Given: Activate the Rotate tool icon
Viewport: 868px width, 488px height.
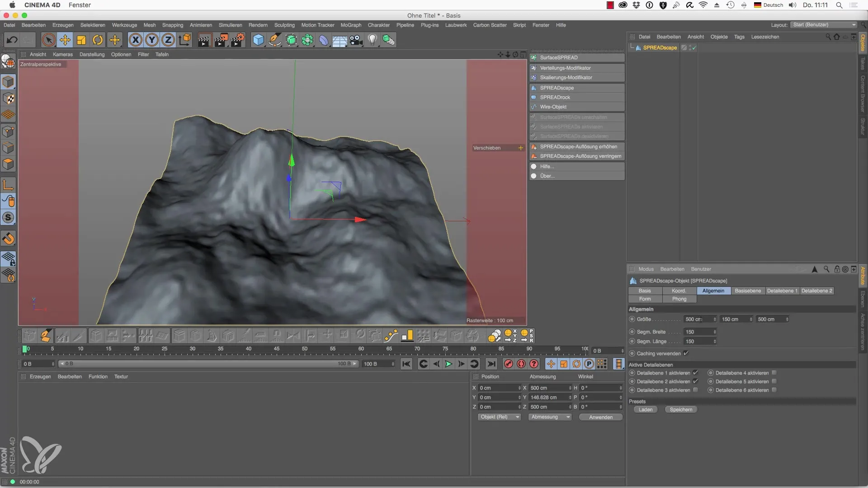Looking at the screenshot, I should (98, 40).
